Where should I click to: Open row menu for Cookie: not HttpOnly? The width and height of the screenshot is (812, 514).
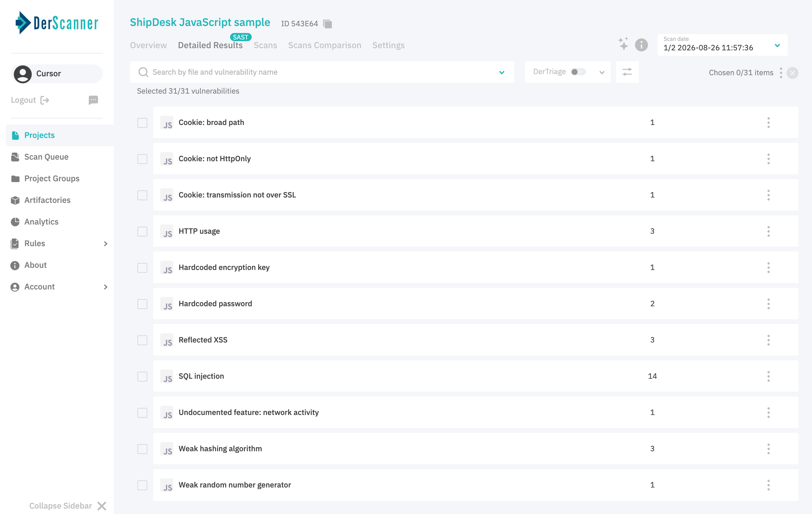tap(768, 159)
